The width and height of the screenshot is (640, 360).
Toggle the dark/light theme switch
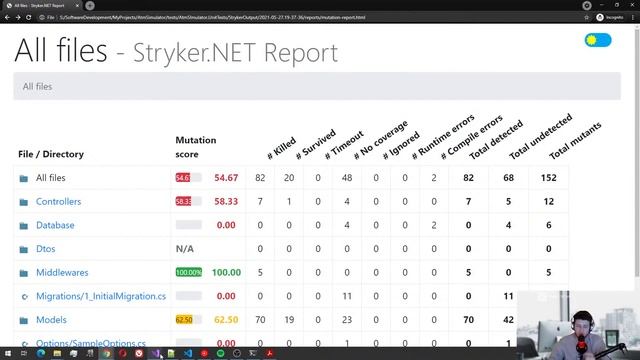[598, 40]
